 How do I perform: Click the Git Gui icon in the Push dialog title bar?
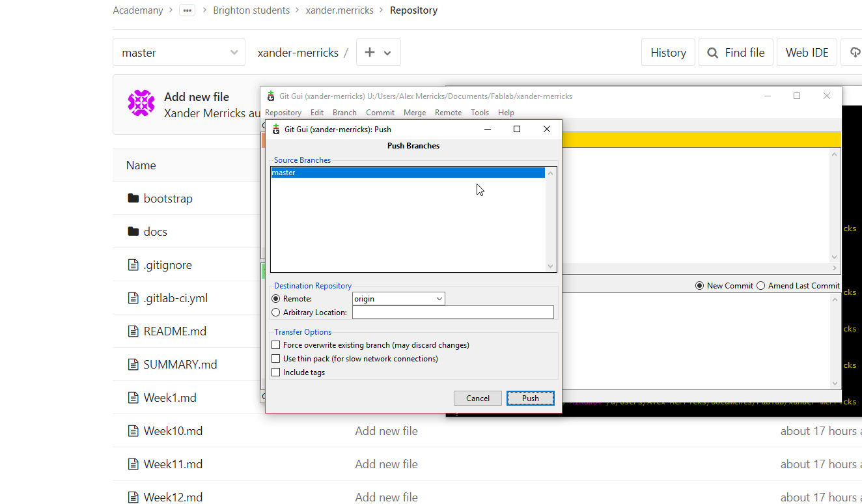point(276,129)
